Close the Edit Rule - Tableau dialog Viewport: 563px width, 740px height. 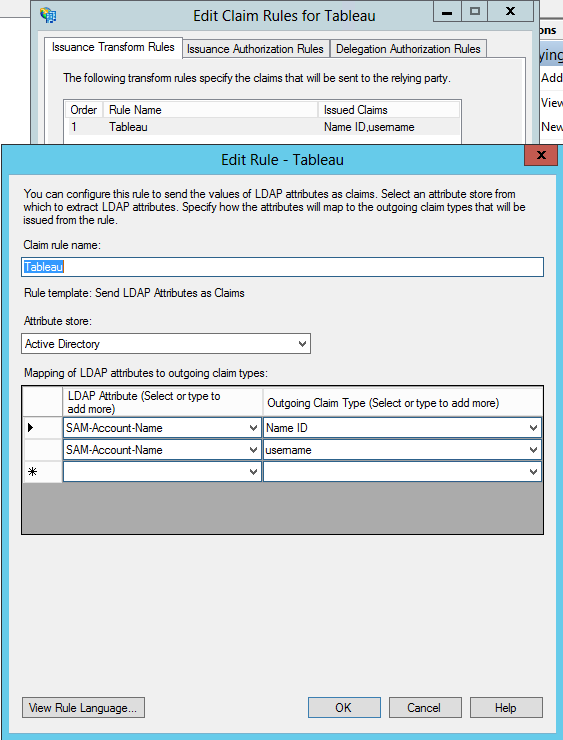[x=541, y=155]
